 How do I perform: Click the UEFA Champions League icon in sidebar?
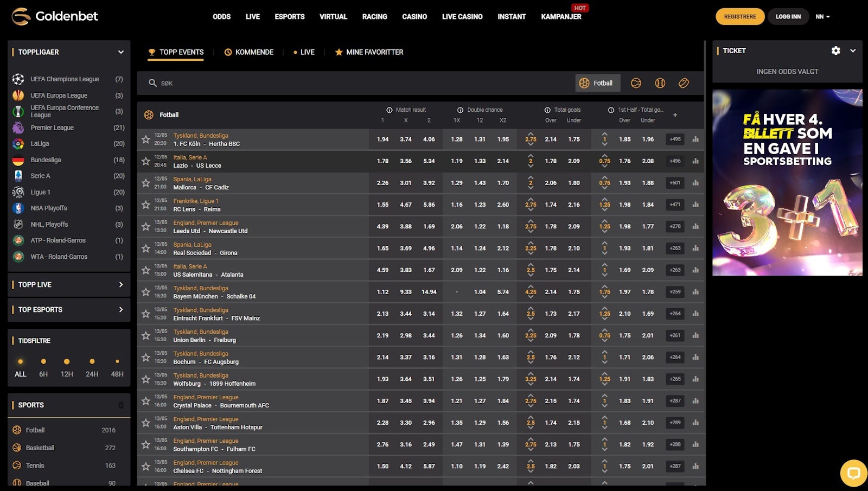pos(18,79)
